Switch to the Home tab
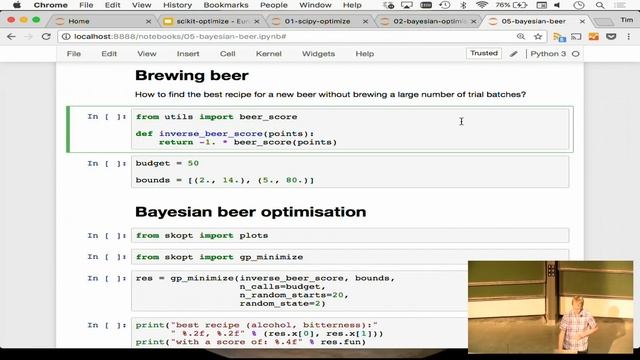640x360 pixels. 101,21
